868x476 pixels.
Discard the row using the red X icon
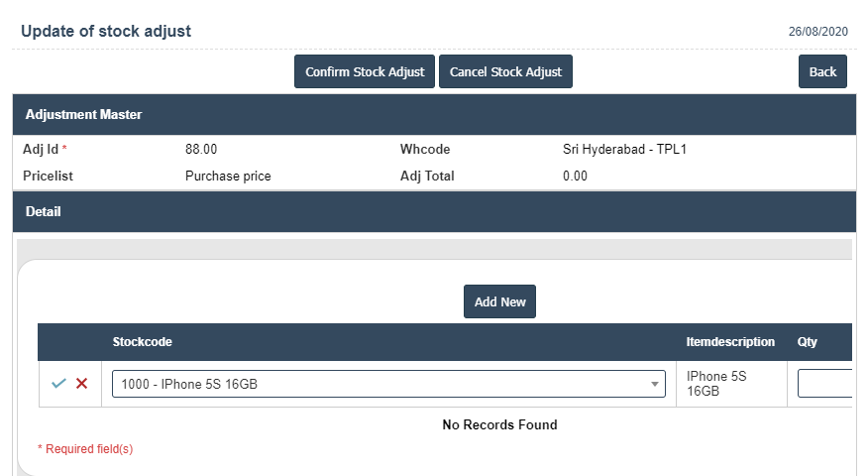click(82, 384)
